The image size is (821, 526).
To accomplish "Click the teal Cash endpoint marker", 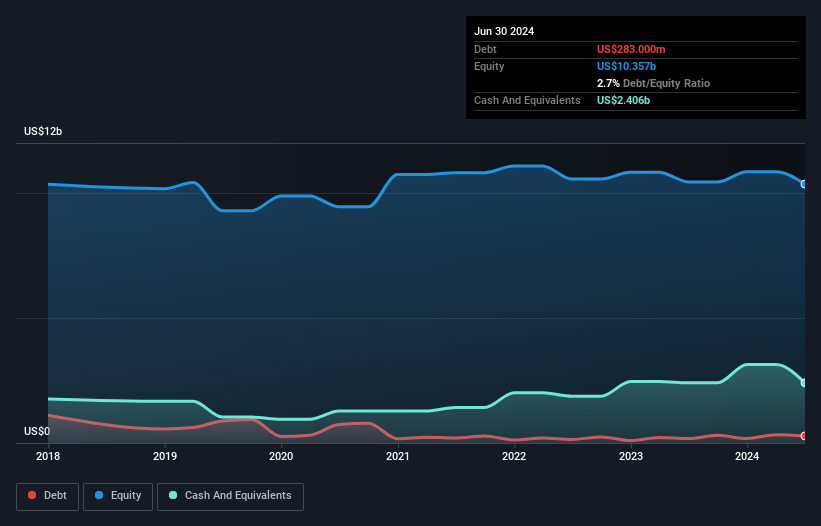I will tap(804, 383).
